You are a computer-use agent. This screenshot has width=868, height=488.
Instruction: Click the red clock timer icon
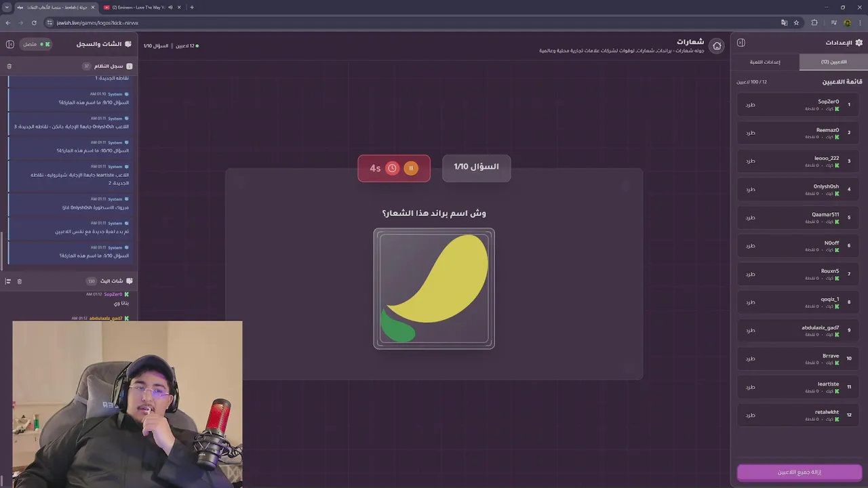pos(392,168)
